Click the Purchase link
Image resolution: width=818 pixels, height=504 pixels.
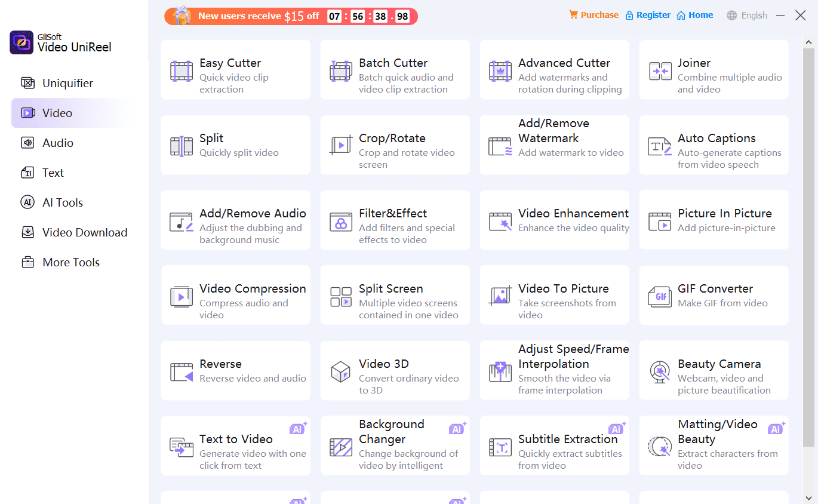[593, 15]
